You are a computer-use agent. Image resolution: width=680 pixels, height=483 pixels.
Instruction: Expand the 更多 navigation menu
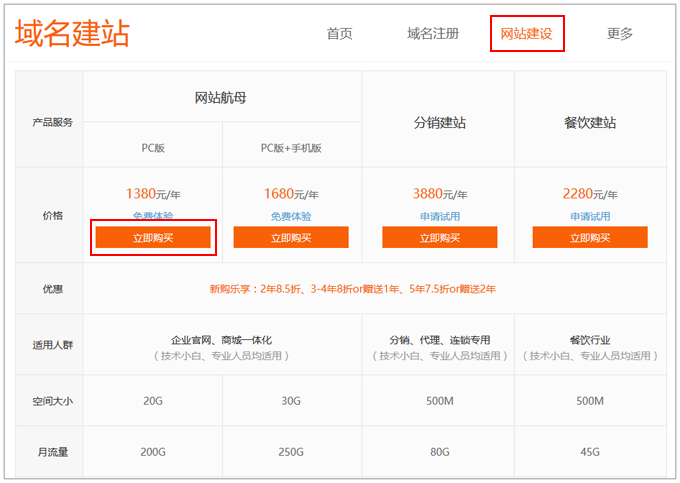pyautogui.click(x=620, y=33)
